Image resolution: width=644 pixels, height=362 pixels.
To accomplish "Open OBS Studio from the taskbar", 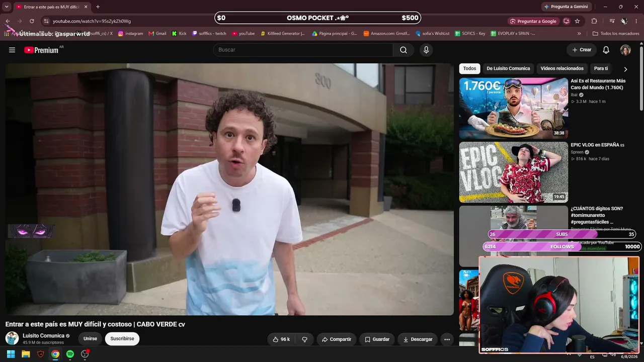I will click(85, 354).
